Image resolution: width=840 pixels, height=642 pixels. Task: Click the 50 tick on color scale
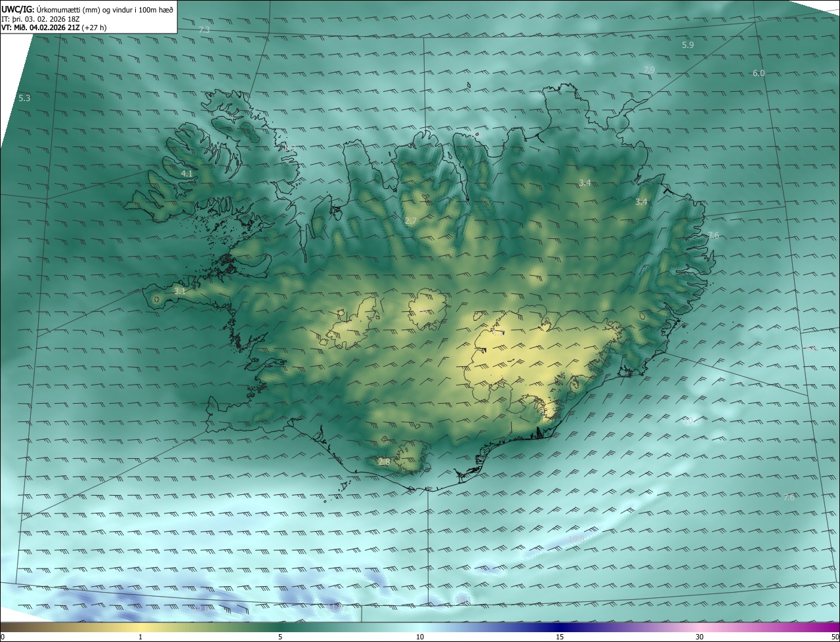pyautogui.click(x=835, y=637)
